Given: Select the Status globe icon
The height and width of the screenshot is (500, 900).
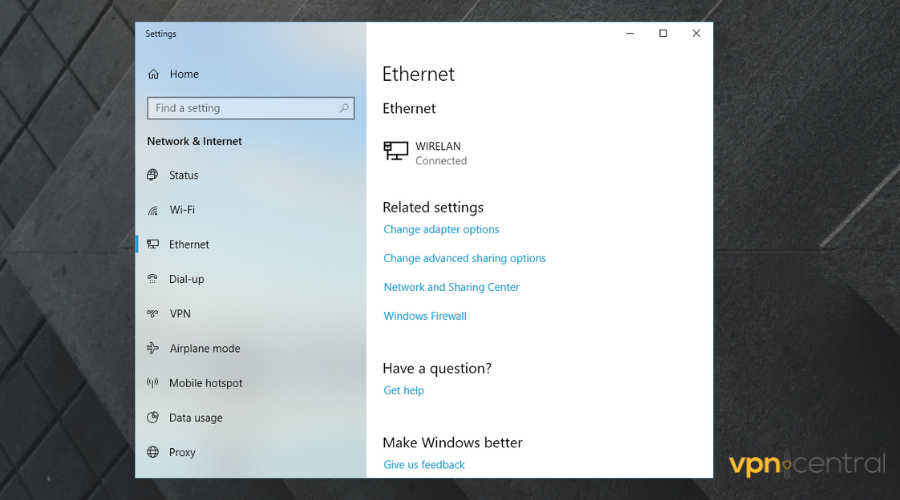Looking at the screenshot, I should point(153,175).
